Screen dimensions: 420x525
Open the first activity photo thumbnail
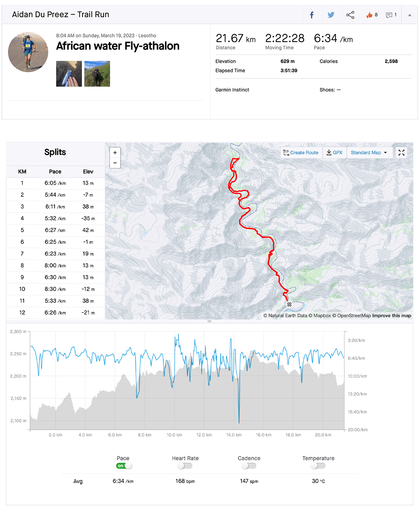tap(69, 74)
